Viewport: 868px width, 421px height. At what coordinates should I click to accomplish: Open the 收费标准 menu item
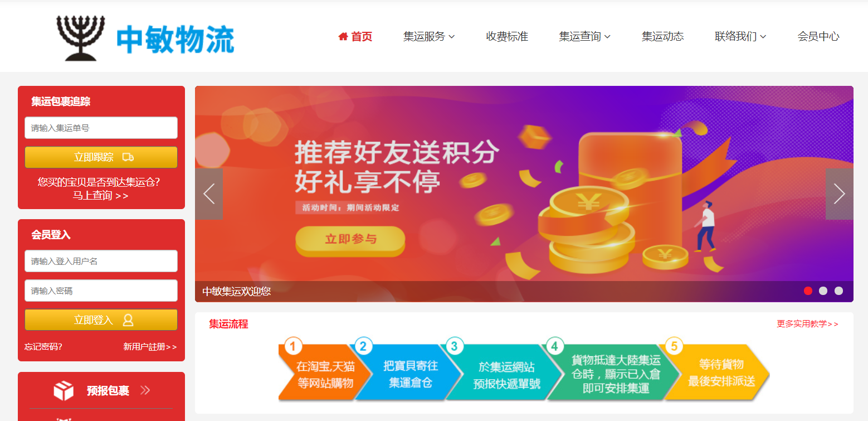(x=507, y=37)
